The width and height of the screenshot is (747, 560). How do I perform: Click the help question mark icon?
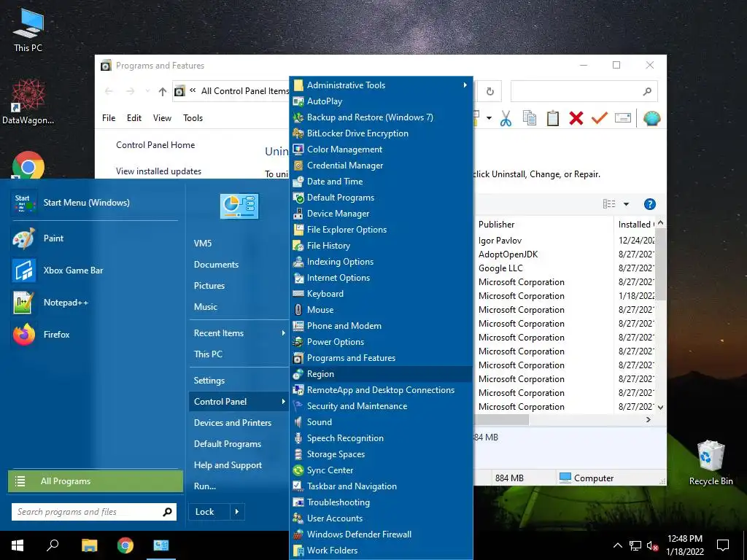[x=650, y=204]
